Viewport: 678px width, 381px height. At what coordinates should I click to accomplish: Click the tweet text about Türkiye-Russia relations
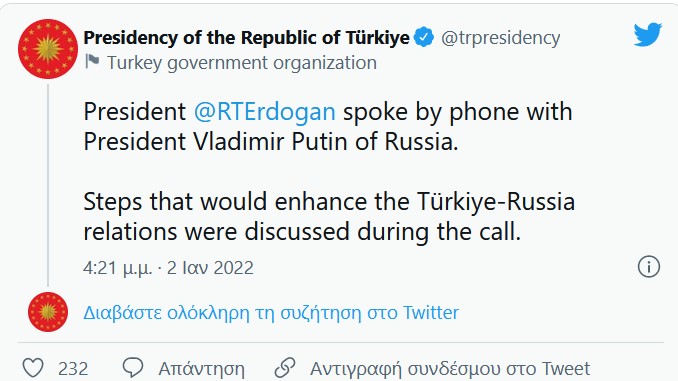click(329, 217)
